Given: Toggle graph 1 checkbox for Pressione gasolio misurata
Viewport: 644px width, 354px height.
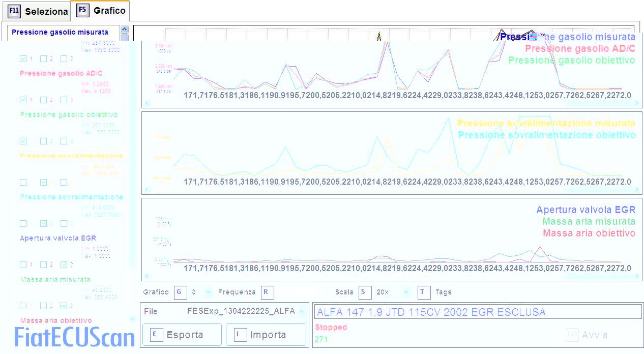Looking at the screenshot, I should click(x=23, y=58).
